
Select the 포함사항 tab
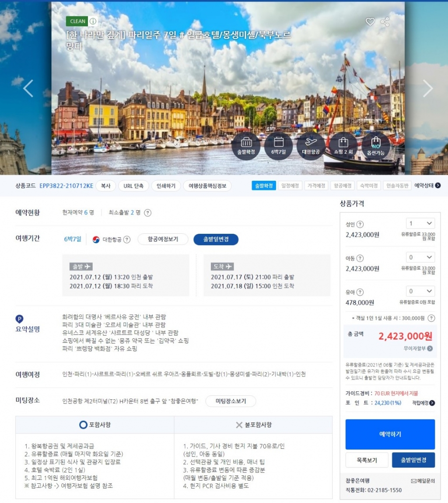(95, 425)
